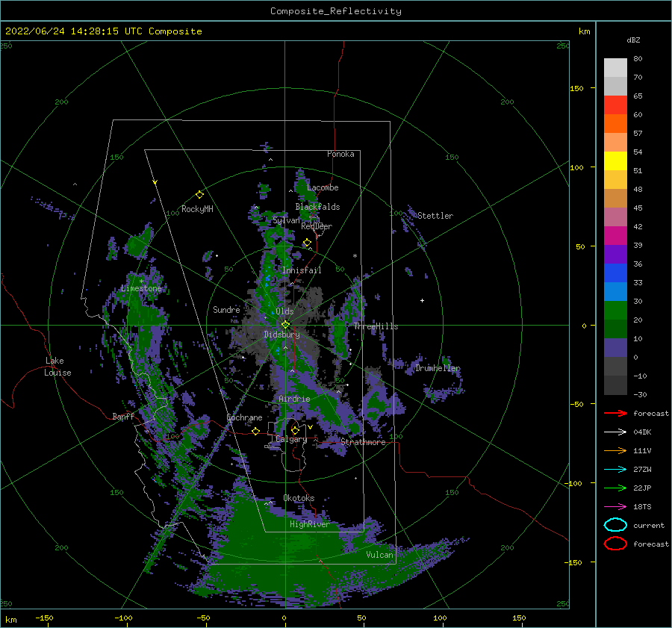Click the Sundre town label
Viewport: 672px width, 628px height.
[x=226, y=310]
